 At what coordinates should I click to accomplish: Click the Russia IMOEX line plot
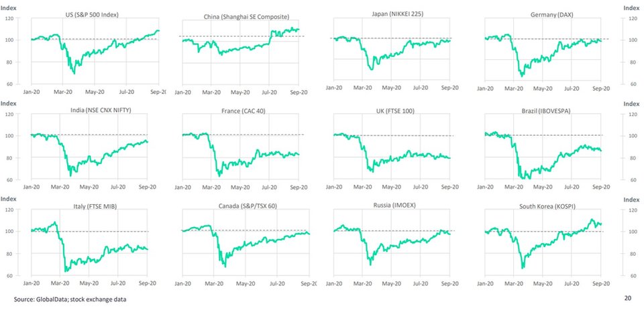pos(392,245)
